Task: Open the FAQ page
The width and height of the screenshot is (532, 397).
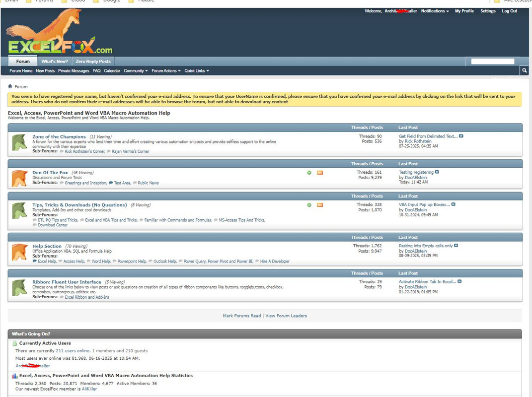Action: coord(97,71)
